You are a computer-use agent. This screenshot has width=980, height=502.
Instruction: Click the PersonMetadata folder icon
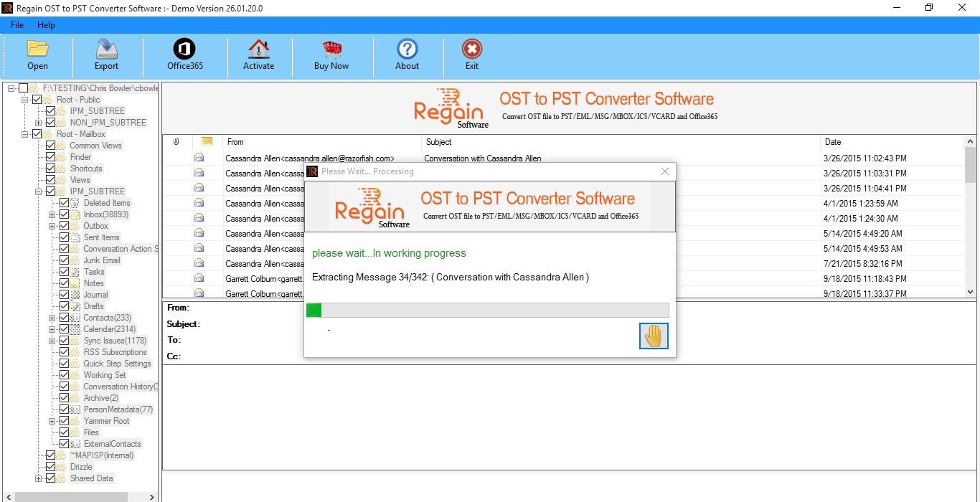(75, 409)
